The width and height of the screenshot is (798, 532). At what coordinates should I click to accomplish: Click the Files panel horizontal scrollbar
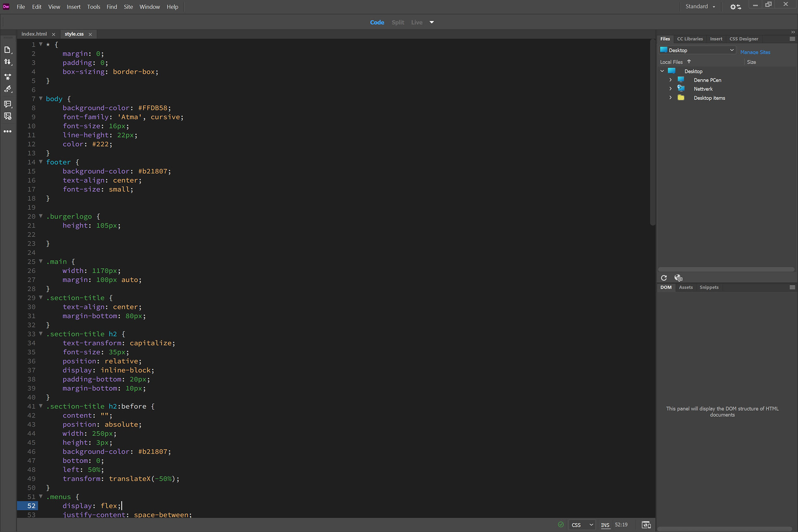[726, 269]
